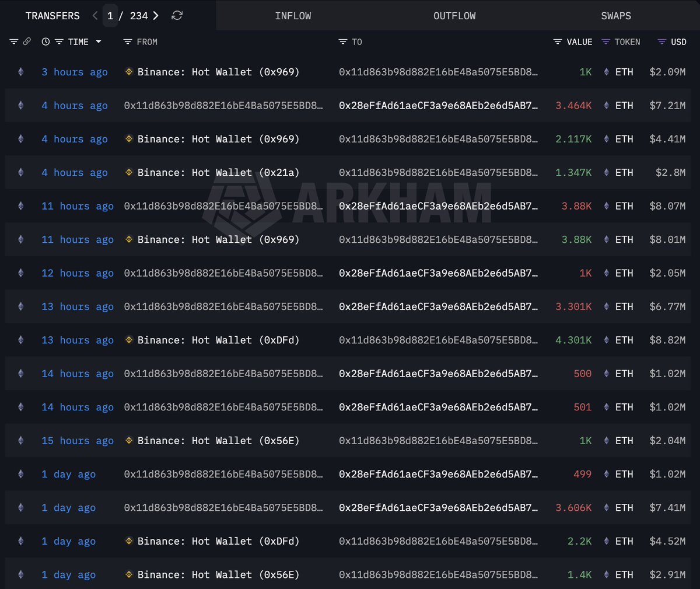Click ETH token icon in $6.77M row
Viewport: 700px width, 589px height.
coord(607,306)
